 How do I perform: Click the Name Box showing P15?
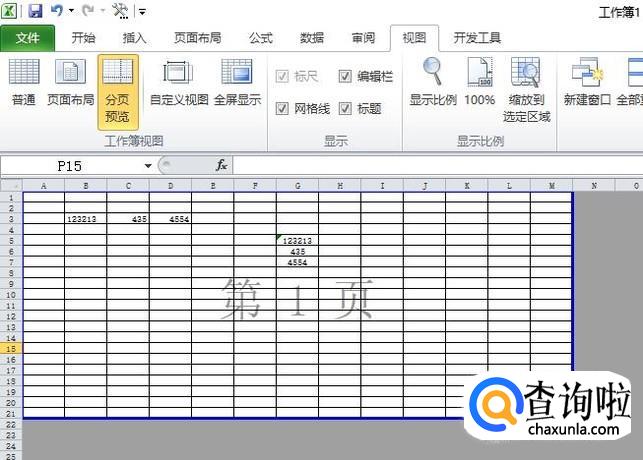70,166
